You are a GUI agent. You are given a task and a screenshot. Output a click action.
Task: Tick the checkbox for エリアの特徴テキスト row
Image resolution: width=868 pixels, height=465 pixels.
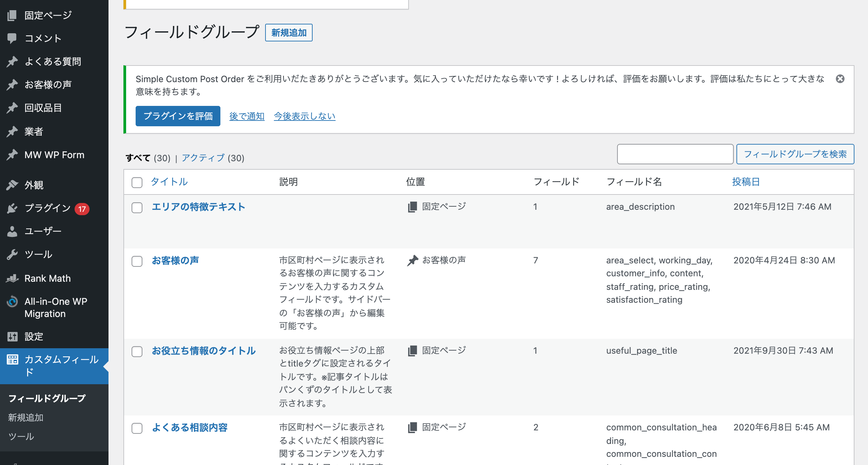pyautogui.click(x=137, y=207)
